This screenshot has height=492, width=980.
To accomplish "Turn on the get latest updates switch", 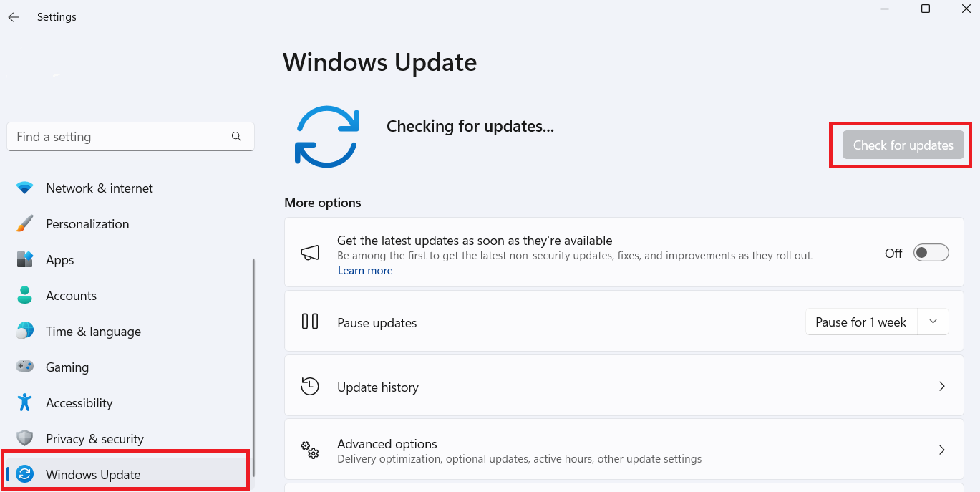I will (x=931, y=253).
